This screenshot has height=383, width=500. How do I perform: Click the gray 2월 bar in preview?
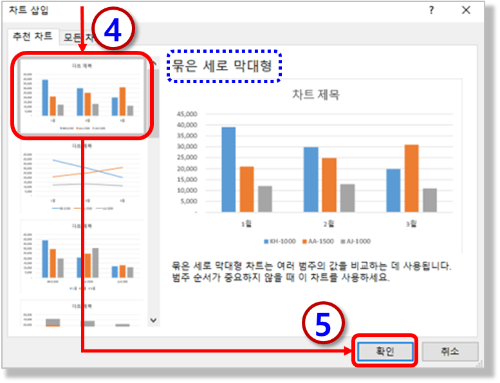pyautogui.click(x=347, y=198)
